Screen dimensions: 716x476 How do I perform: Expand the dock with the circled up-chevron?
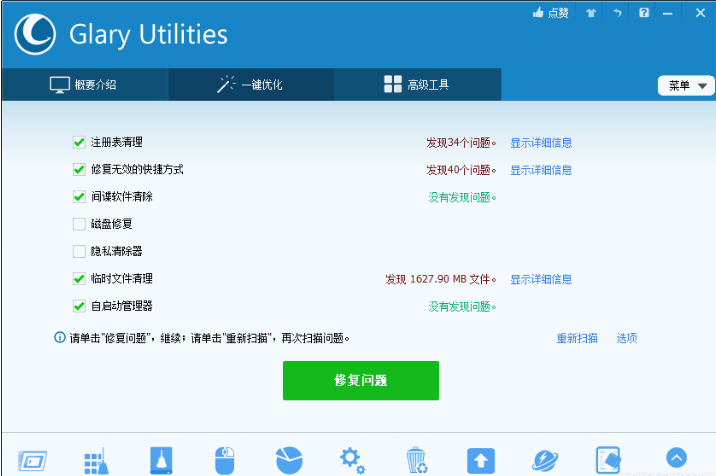click(x=676, y=457)
